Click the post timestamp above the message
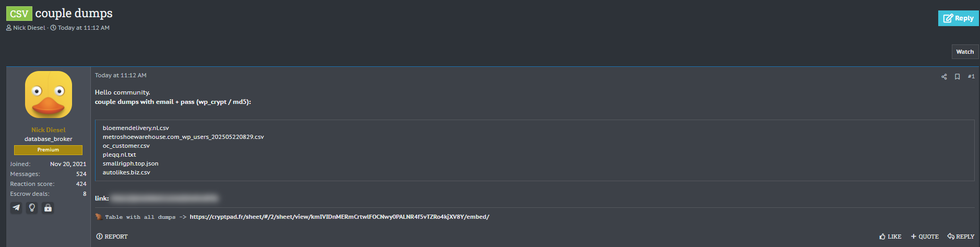Image resolution: width=980 pixels, height=247 pixels. (121, 75)
